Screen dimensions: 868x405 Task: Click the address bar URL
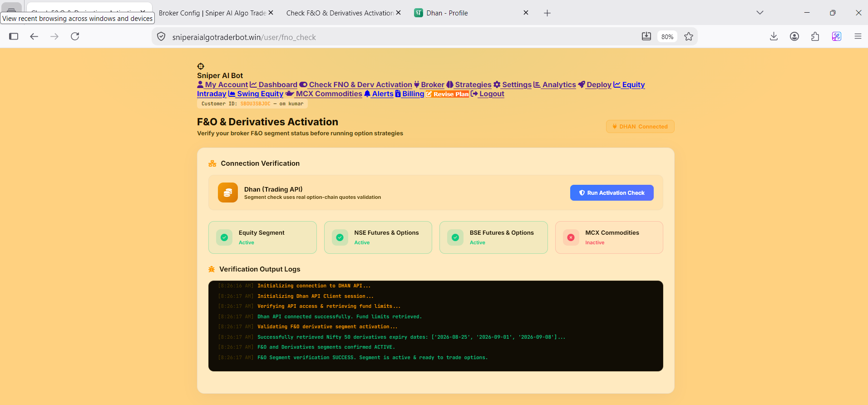tap(244, 37)
